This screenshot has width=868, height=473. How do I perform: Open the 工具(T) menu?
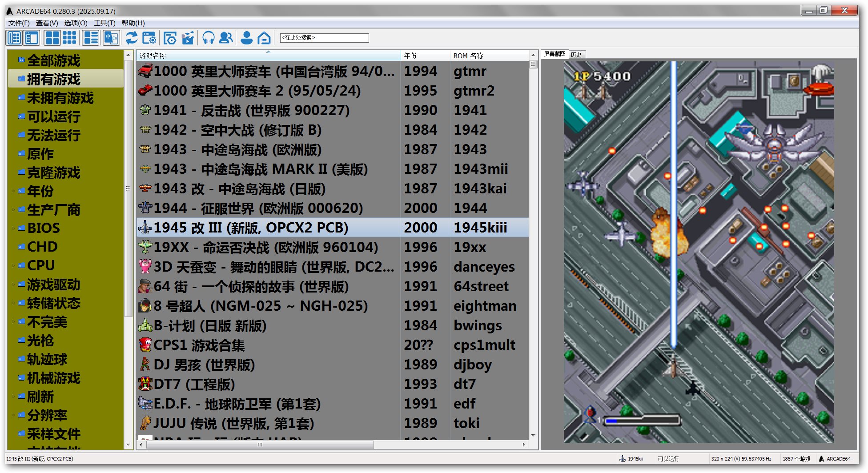pos(104,23)
